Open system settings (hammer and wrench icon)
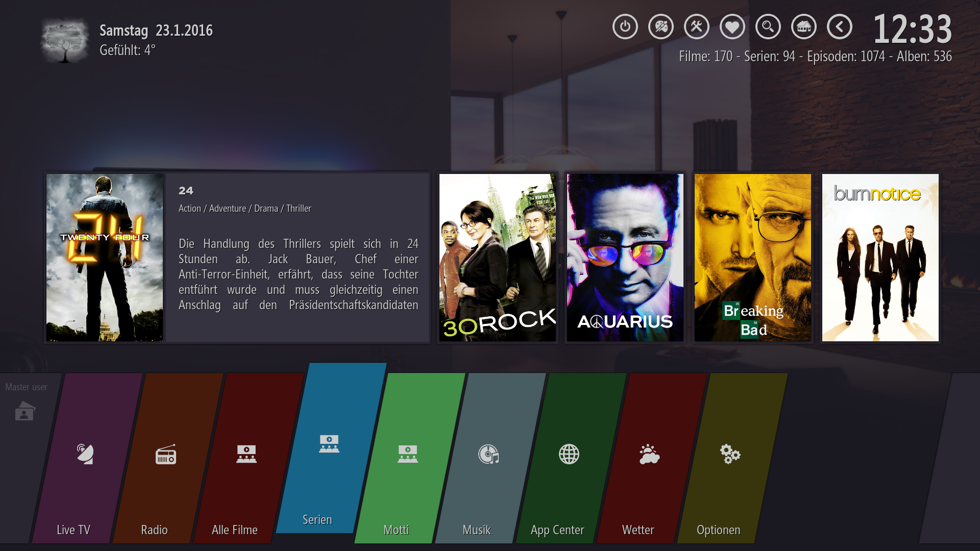The image size is (980, 551). [x=697, y=27]
